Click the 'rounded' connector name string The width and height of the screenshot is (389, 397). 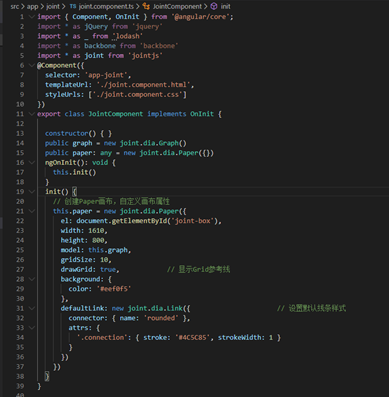(x=161, y=318)
